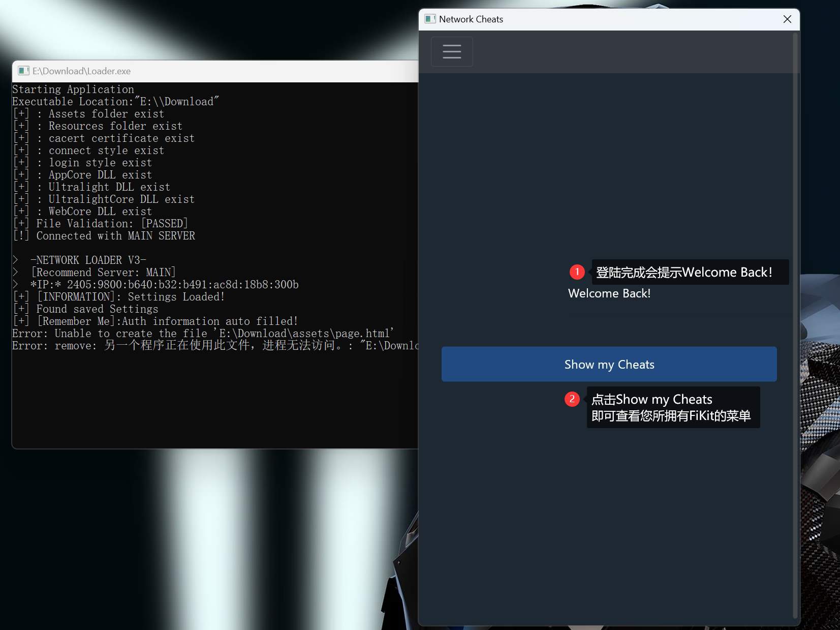840x630 pixels.
Task: Click the red number 2 badge
Action: click(x=572, y=399)
